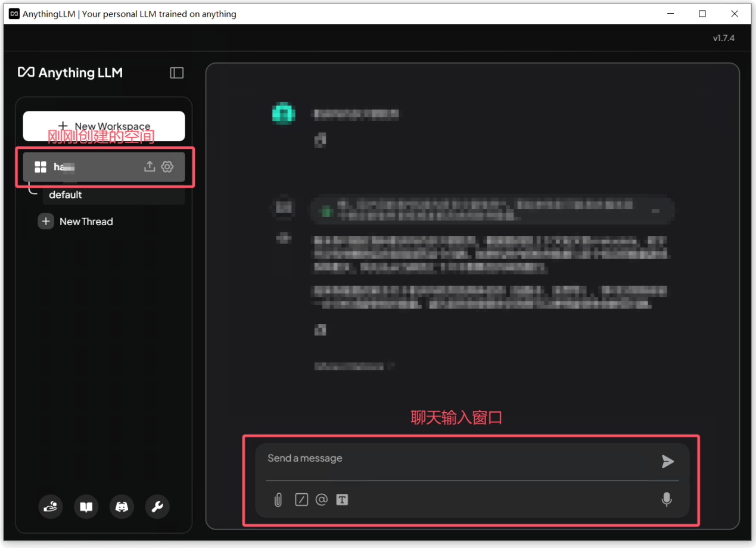Open the Discord community icon
The width and height of the screenshot is (756, 548).
tap(122, 507)
